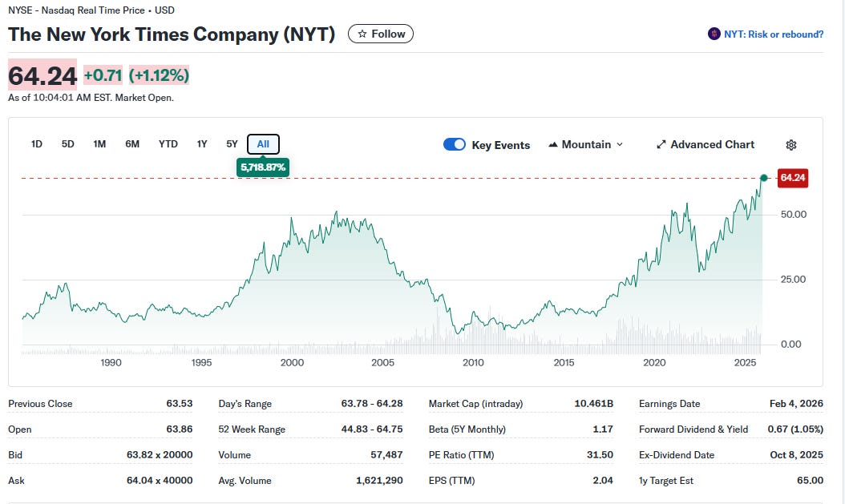
Task: Toggle the Key Events switch
Action: [455, 144]
